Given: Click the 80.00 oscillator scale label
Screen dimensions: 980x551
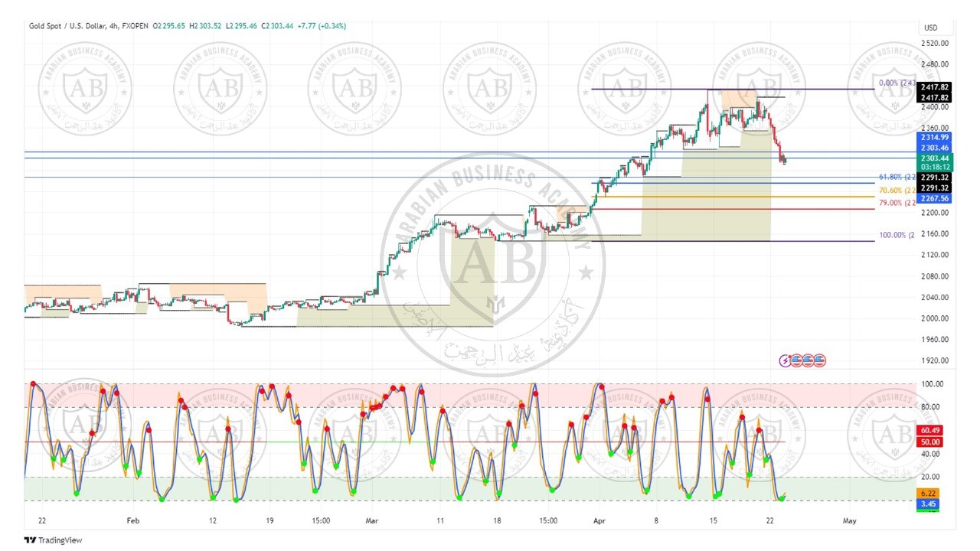Looking at the screenshot, I should pos(932,407).
